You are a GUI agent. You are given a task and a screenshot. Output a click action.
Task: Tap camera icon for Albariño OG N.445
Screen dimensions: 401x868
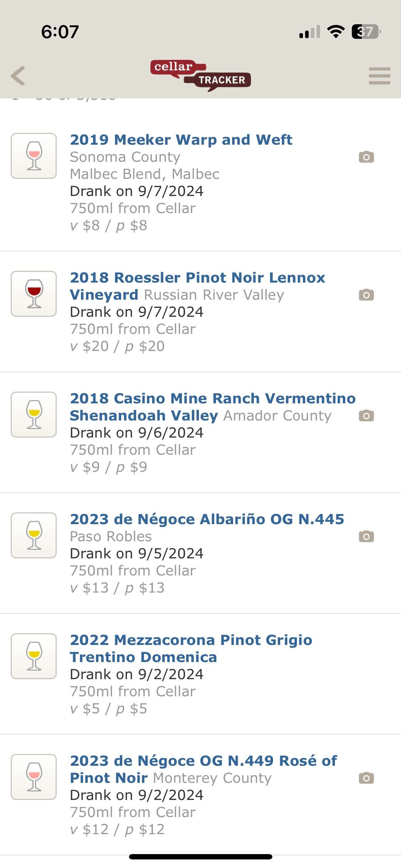point(366,536)
